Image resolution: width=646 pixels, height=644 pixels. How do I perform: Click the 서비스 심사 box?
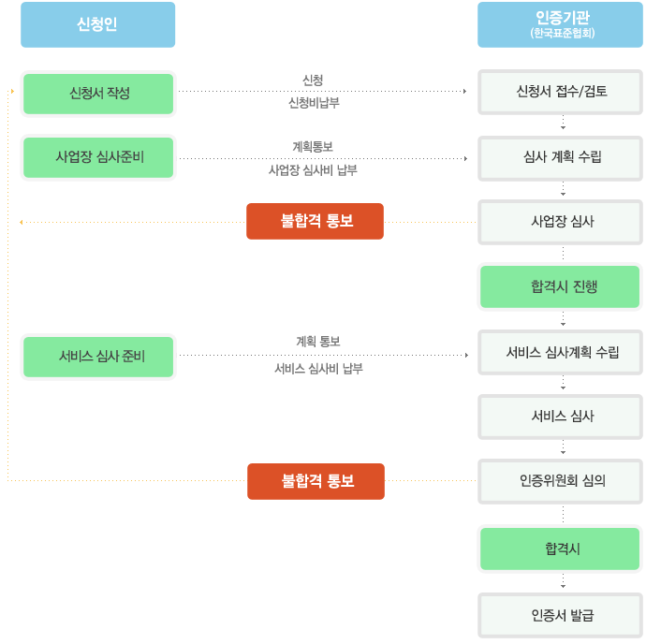(560, 417)
